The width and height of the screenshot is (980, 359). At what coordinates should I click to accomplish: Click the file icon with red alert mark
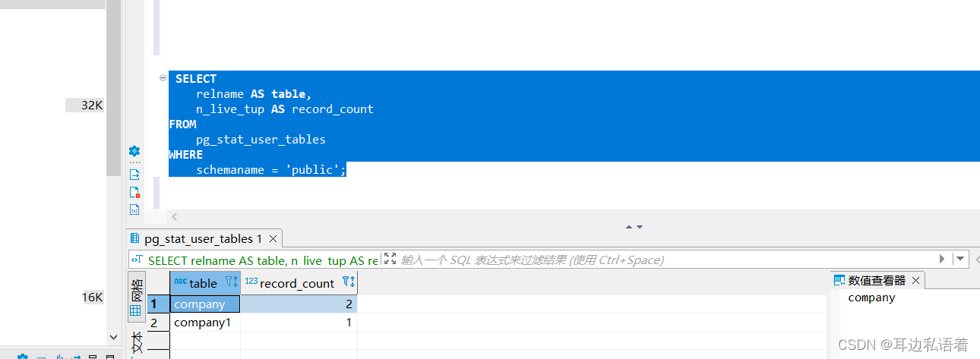point(134,192)
